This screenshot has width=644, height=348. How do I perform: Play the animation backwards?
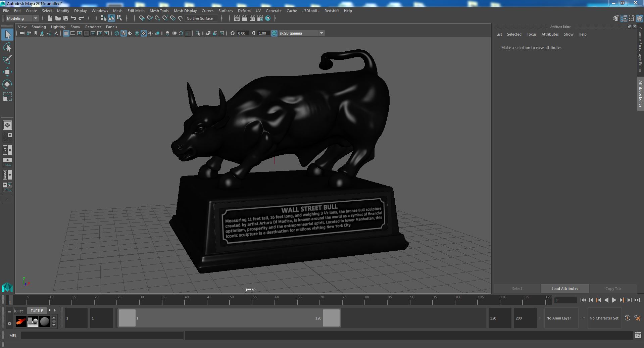point(606,300)
